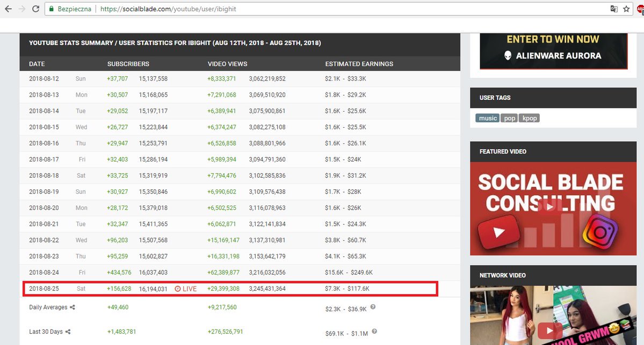Click last 30 days subscribers +1,483,781

tap(121, 332)
